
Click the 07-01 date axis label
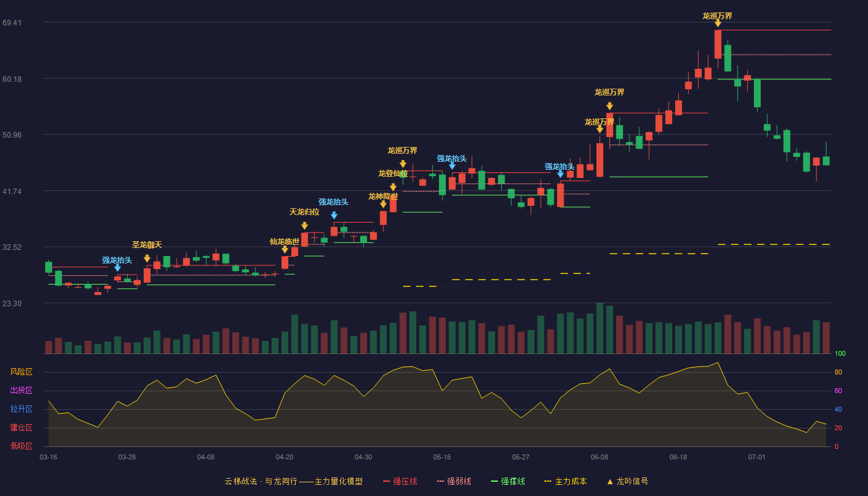click(757, 457)
